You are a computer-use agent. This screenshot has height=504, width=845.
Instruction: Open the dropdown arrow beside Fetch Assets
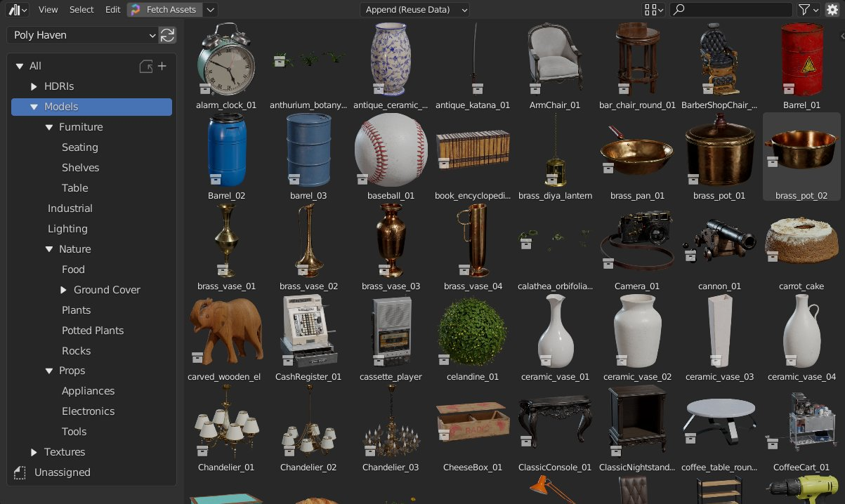click(x=211, y=10)
